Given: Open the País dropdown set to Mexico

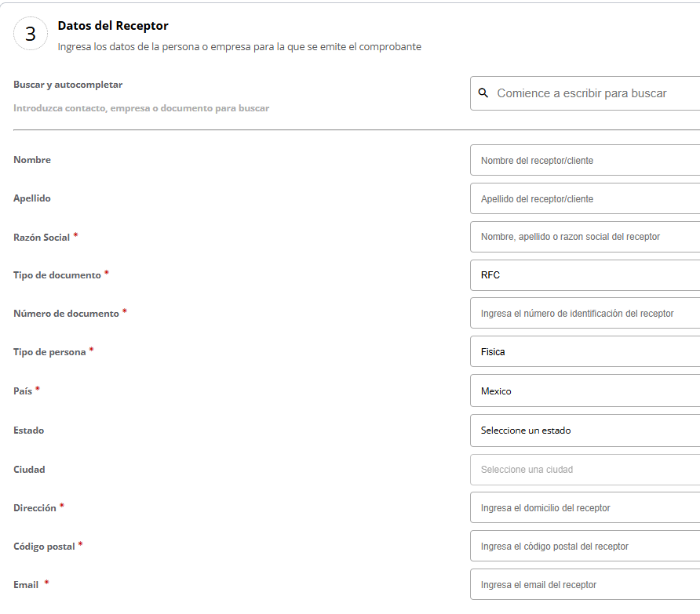Looking at the screenshot, I should (585, 391).
